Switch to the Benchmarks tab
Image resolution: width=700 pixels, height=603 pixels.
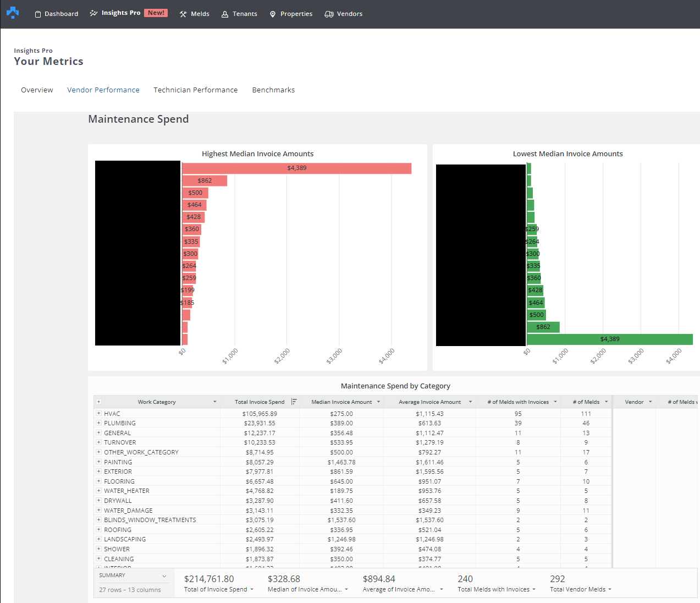(x=273, y=90)
